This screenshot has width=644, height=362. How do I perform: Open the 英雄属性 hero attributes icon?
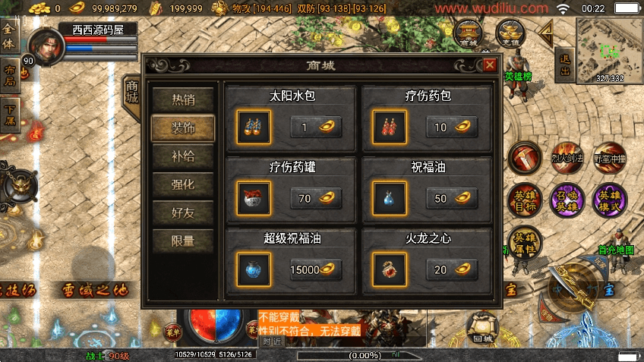tap(525, 243)
